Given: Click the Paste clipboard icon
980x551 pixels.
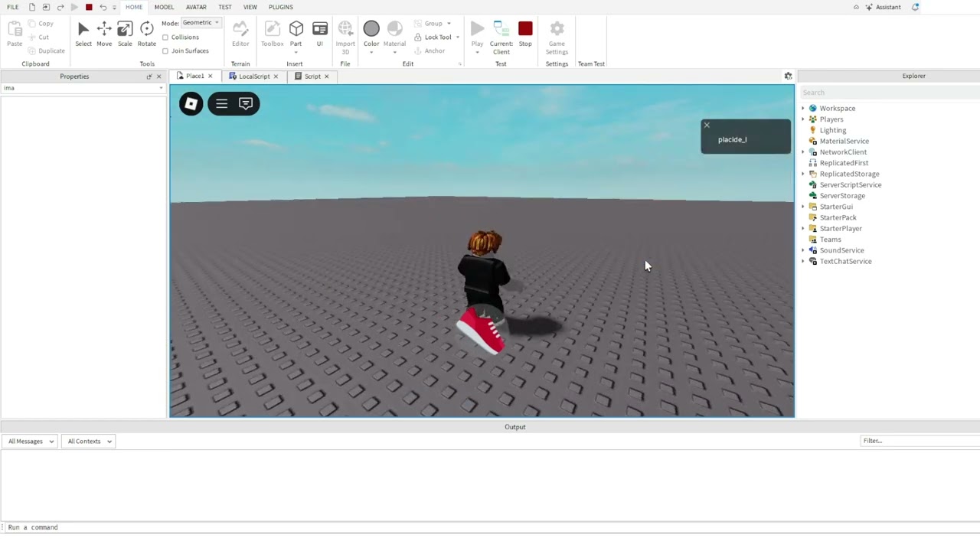Looking at the screenshot, I should 15,29.
